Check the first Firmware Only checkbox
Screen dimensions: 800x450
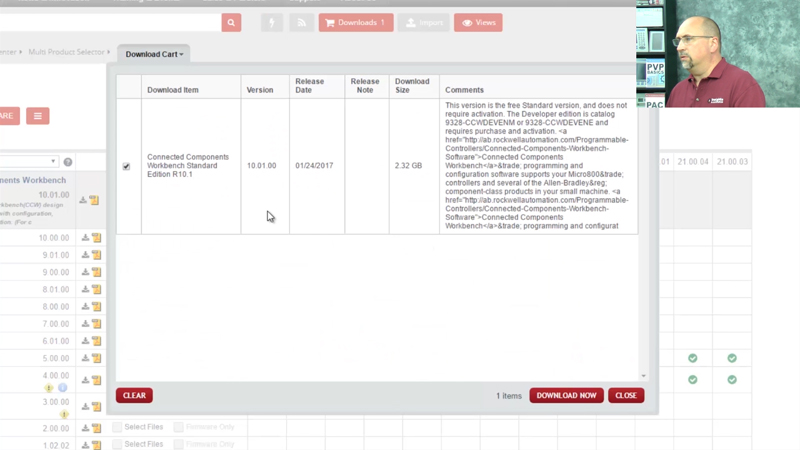pos(179,427)
